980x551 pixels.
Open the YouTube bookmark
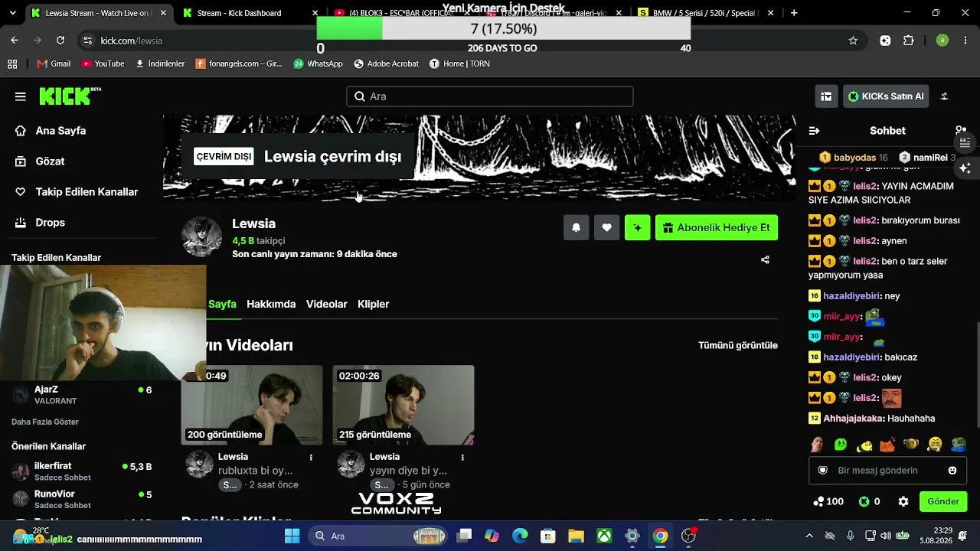coord(103,64)
